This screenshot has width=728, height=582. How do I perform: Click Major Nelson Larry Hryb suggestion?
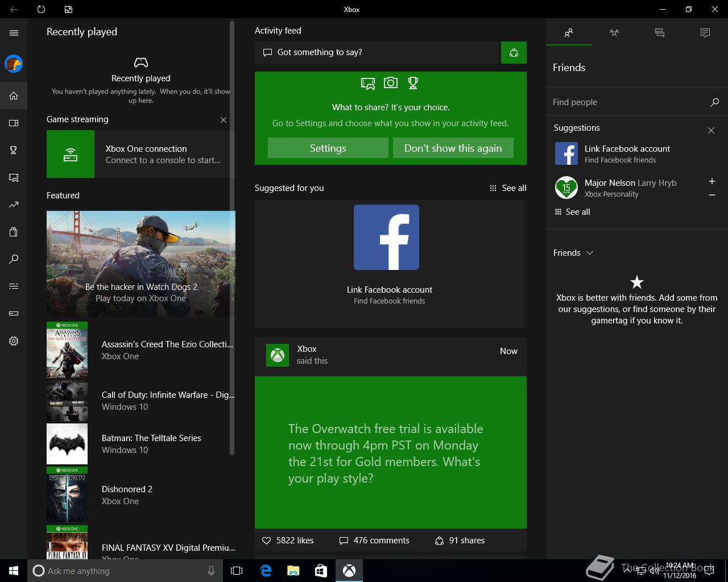(630, 188)
